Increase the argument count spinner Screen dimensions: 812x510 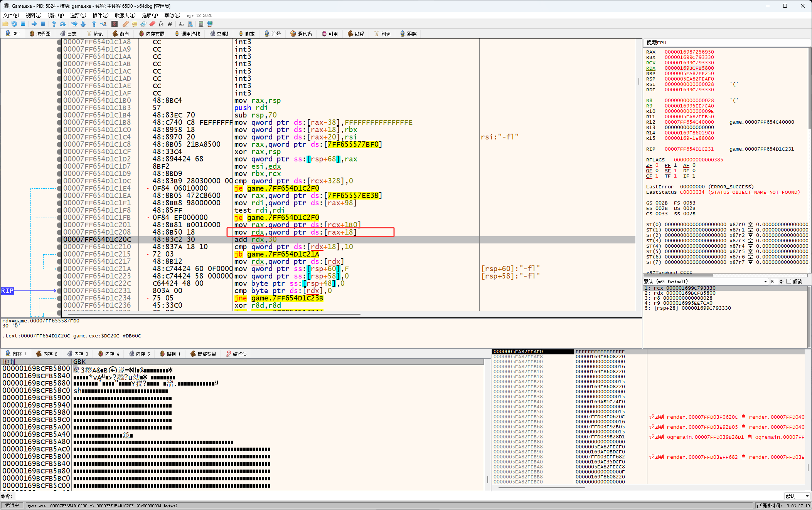(x=781, y=280)
